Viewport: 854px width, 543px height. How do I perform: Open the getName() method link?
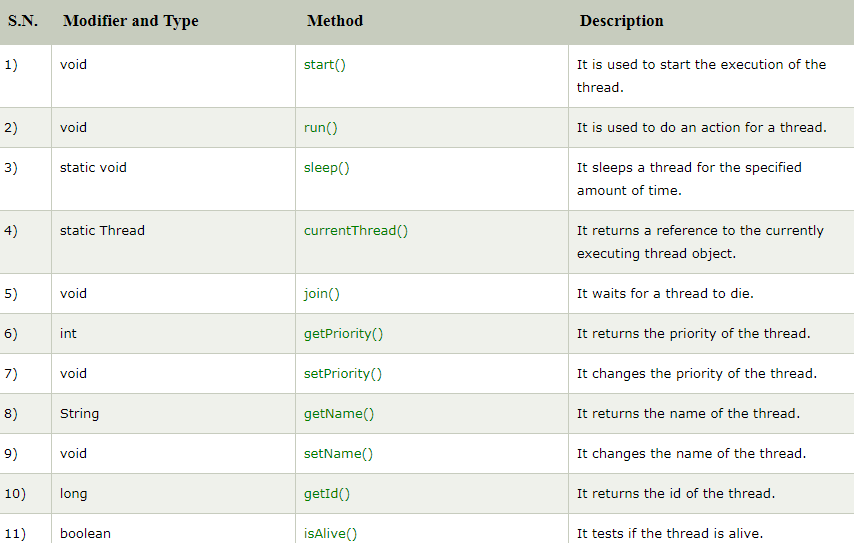[339, 414]
